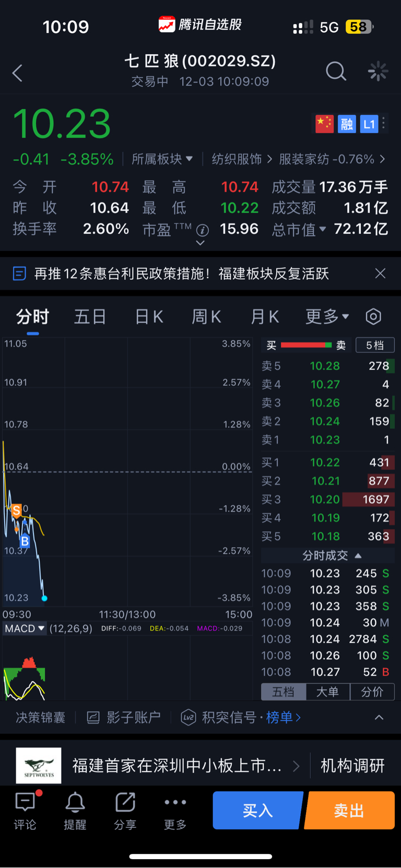Expand the 所属板块 dropdown
Screen dimensions: 401x868
coord(162,159)
